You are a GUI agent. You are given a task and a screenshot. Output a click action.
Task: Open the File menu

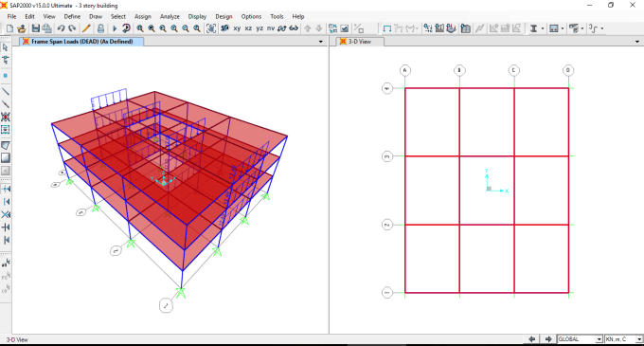tap(11, 16)
